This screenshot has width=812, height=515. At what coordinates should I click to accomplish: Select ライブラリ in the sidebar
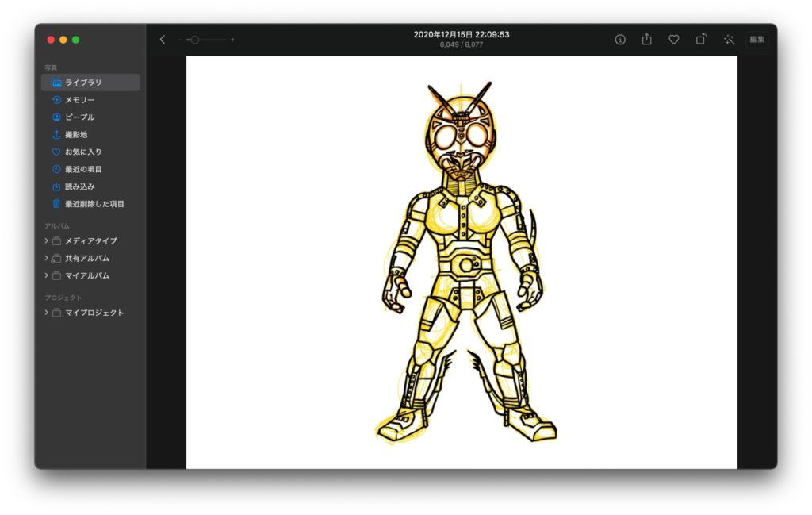click(90, 83)
